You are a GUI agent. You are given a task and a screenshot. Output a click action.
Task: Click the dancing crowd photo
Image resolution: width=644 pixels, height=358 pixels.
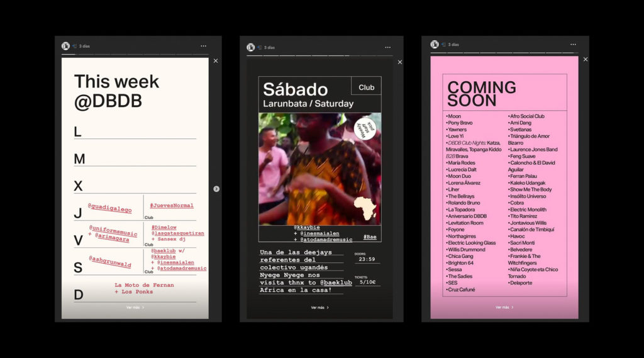pyautogui.click(x=320, y=169)
